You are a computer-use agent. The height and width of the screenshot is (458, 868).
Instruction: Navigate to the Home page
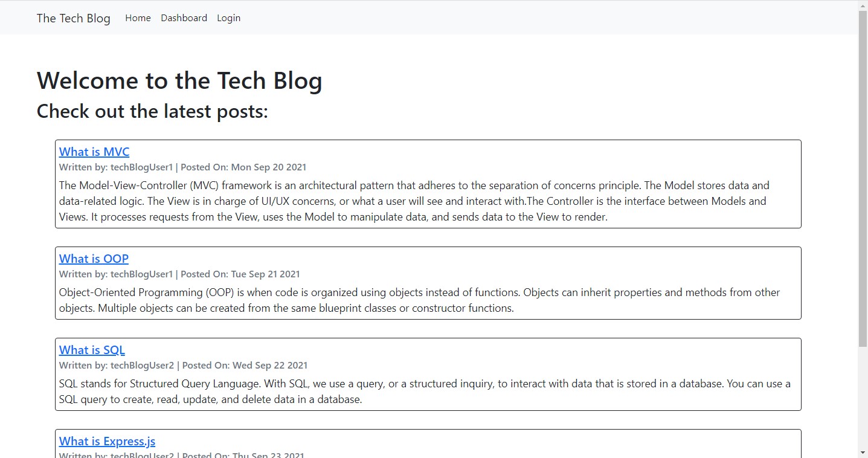tap(138, 18)
